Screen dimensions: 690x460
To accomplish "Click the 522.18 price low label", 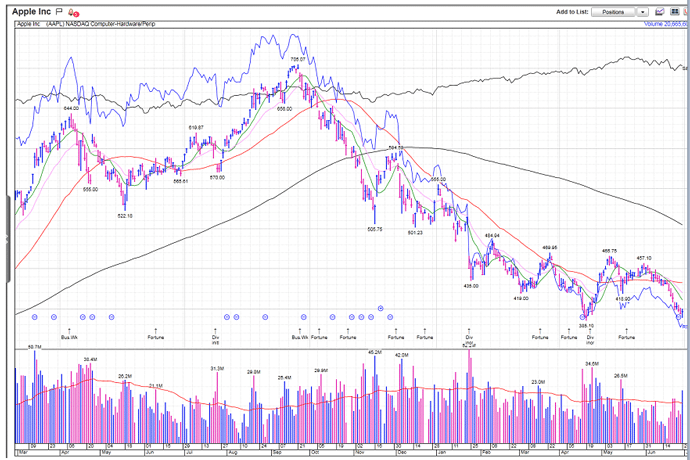I will pos(125,216).
